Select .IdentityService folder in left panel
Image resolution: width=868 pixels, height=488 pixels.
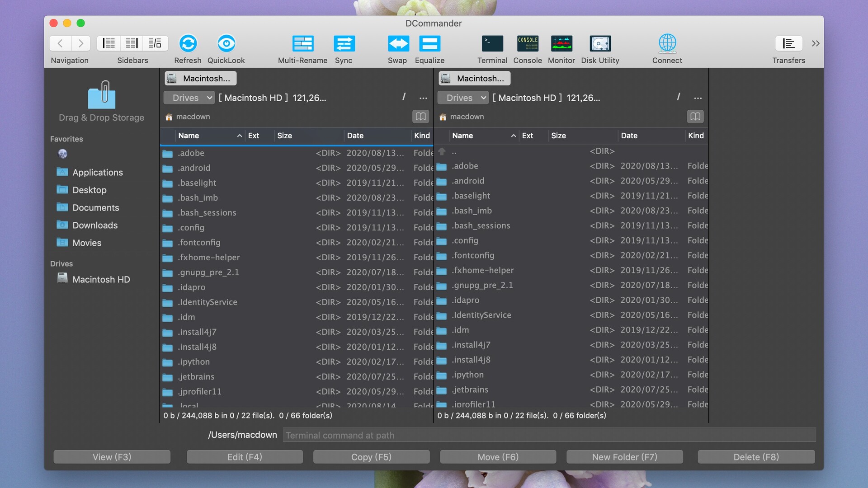(297, 302)
